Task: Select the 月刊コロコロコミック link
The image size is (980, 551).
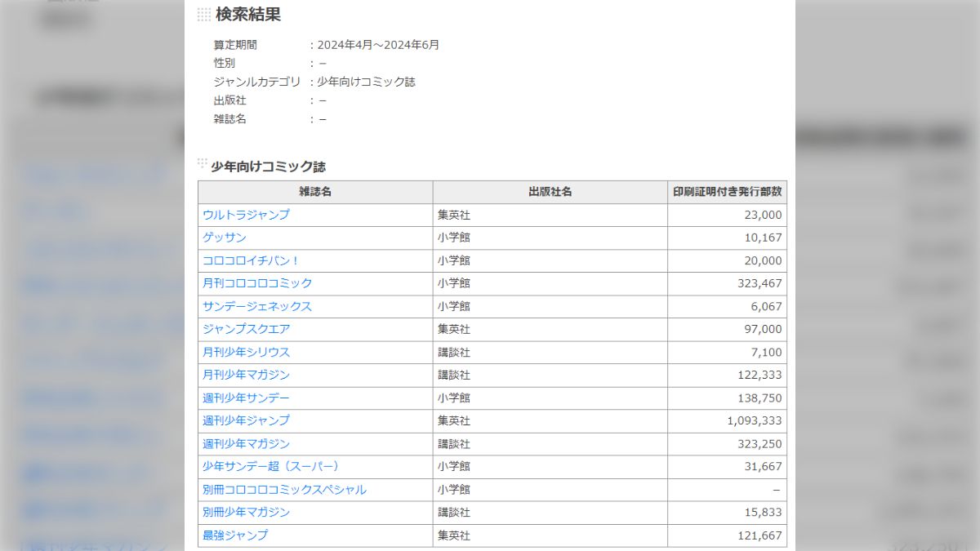Action: click(257, 283)
